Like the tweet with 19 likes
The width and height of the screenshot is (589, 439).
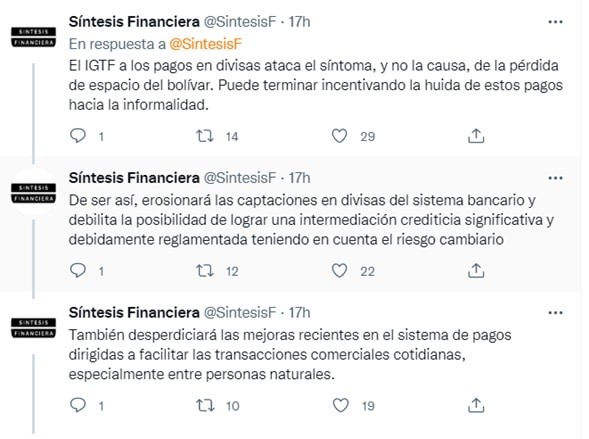pyautogui.click(x=340, y=405)
